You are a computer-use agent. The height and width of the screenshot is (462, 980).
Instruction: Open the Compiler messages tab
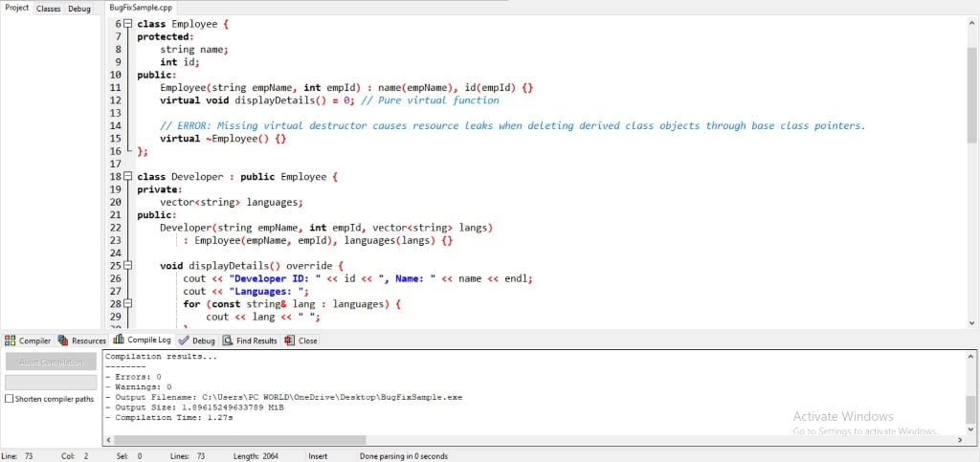[28, 341]
